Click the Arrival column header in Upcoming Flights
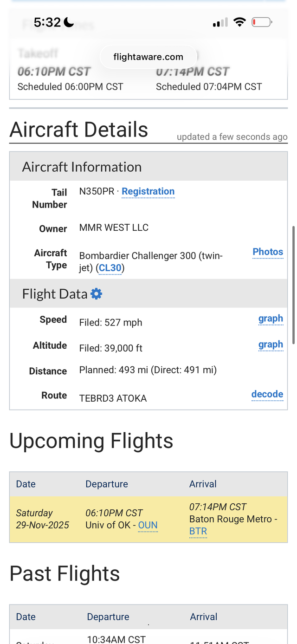297x644 pixels. 203,484
